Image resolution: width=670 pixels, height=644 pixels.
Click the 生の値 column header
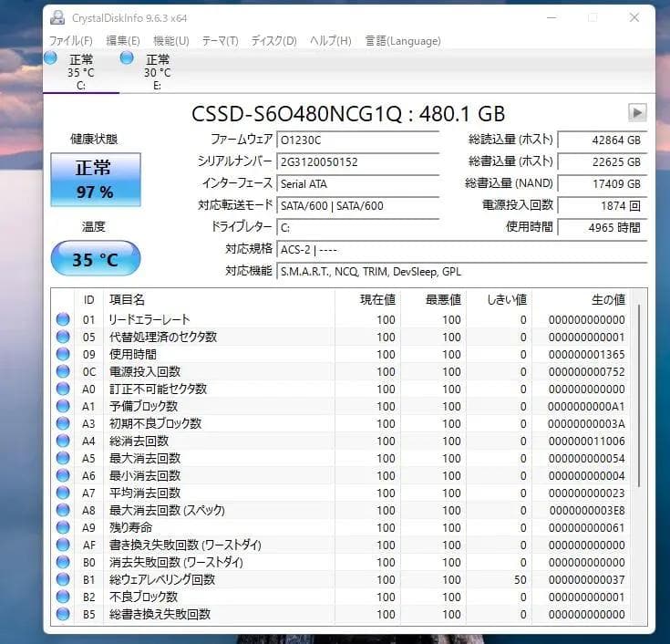(582, 299)
